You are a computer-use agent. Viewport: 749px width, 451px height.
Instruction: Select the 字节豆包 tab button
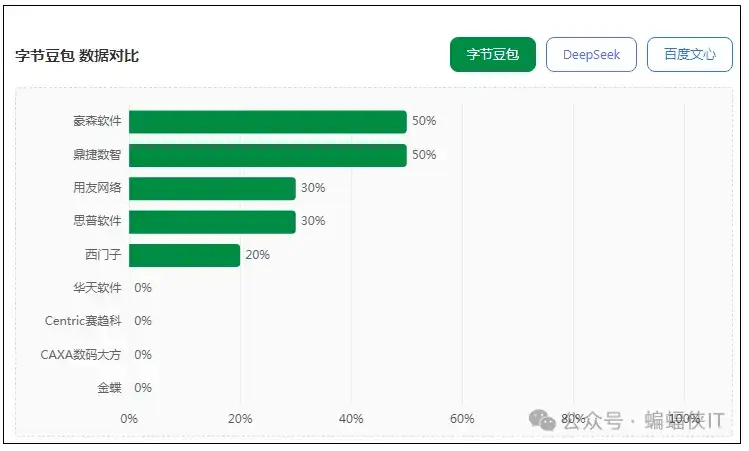click(493, 55)
